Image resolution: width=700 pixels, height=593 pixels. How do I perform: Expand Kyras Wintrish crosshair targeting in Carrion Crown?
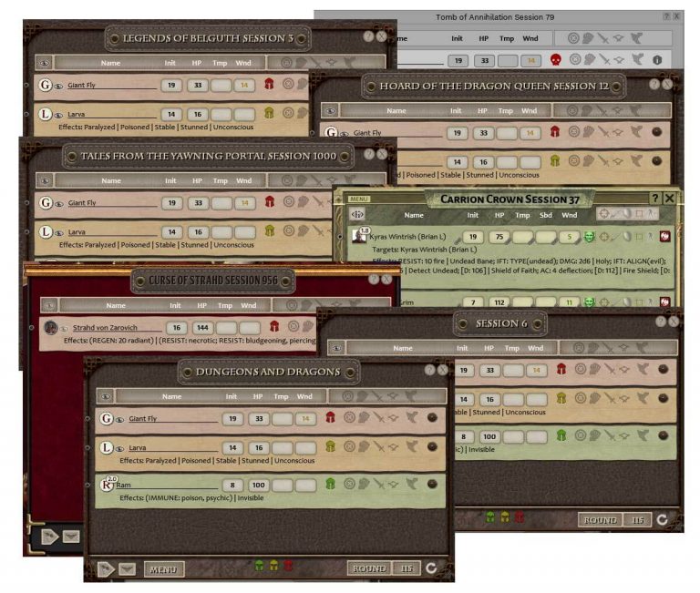604,237
